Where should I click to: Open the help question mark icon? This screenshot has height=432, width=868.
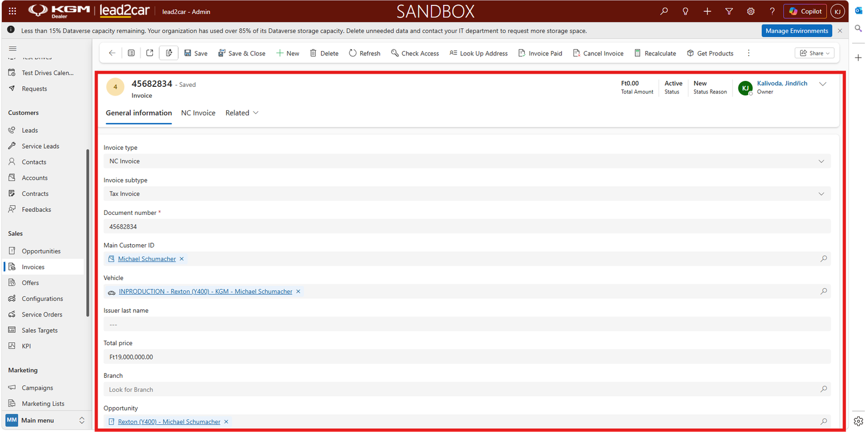[x=772, y=11]
